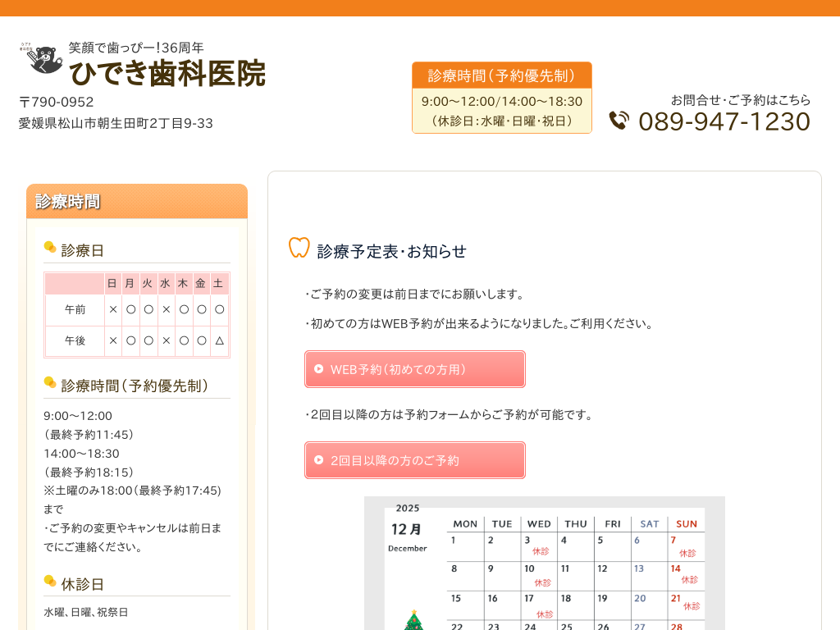Viewport: 840px width, 630px height.
Task: Click the SUN column header in calendar
Action: [x=686, y=523]
